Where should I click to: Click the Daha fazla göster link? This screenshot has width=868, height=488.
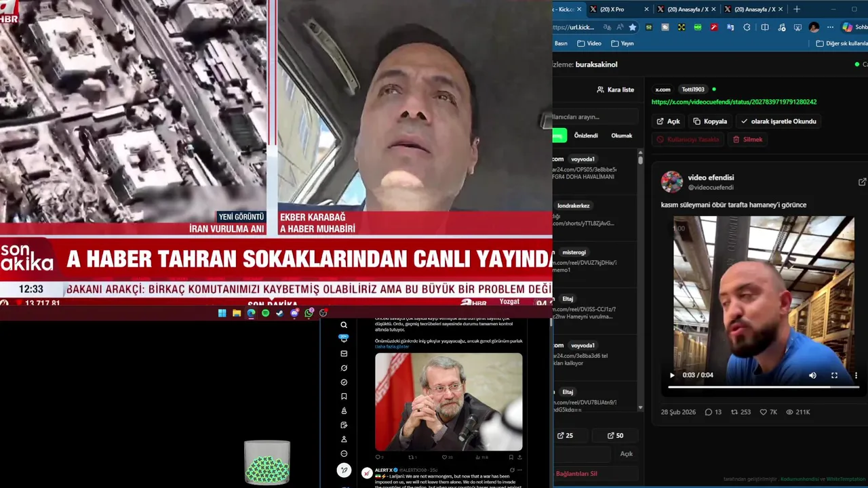392,346
